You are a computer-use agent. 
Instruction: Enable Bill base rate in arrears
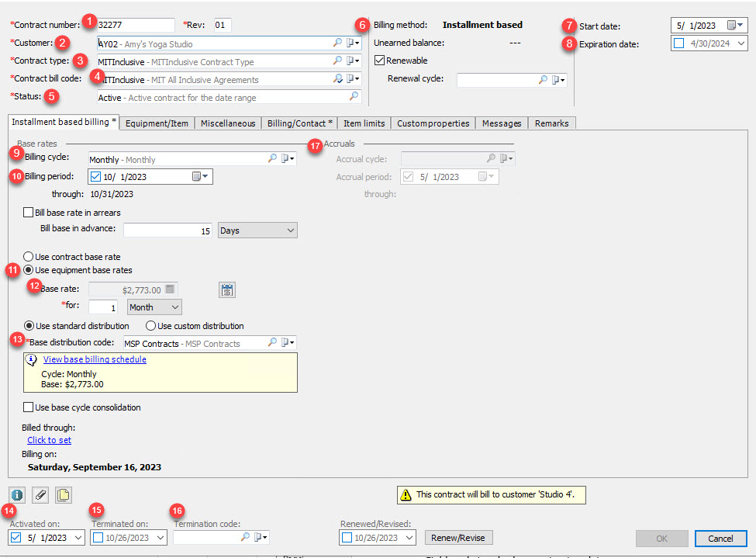[x=29, y=212]
